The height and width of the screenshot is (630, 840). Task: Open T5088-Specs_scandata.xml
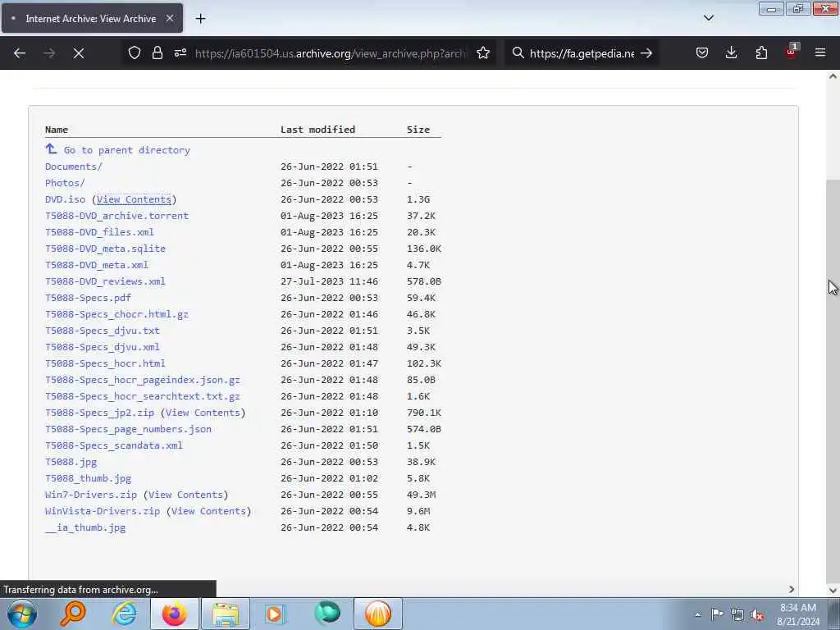(x=114, y=445)
